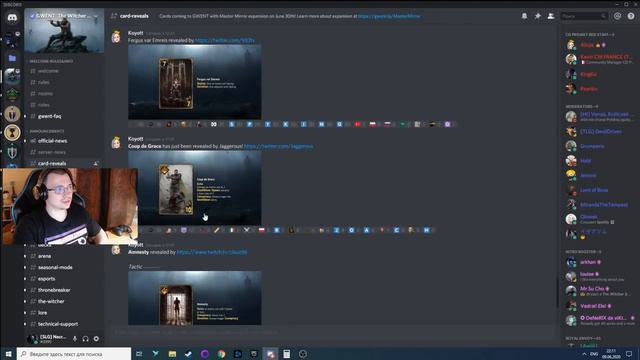Image resolution: width=640 pixels, height=360 pixels.
Task: Open Discord home via the logo icon
Action: 12,18
